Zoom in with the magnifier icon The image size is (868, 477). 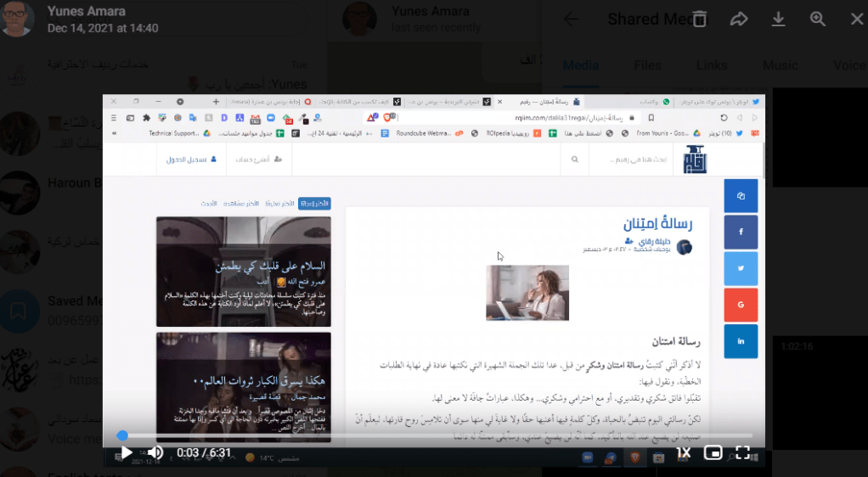[818, 19]
